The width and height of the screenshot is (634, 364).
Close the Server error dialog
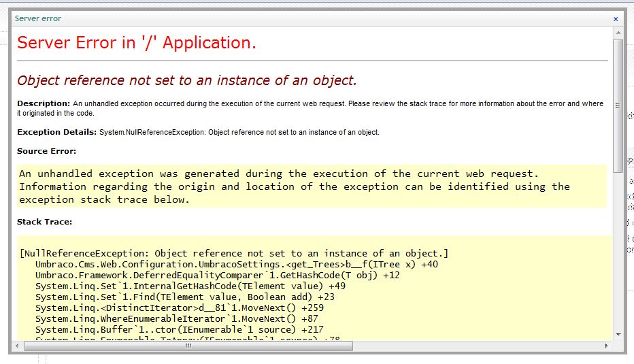(x=616, y=19)
